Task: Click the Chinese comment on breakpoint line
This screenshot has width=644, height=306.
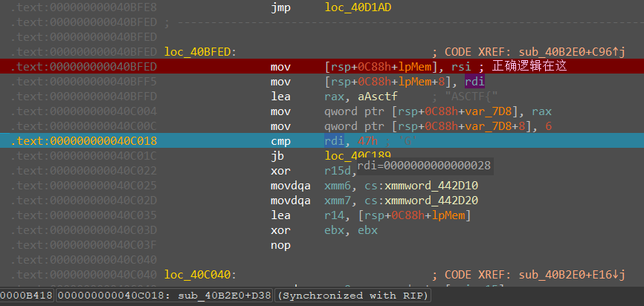Action: (529, 66)
